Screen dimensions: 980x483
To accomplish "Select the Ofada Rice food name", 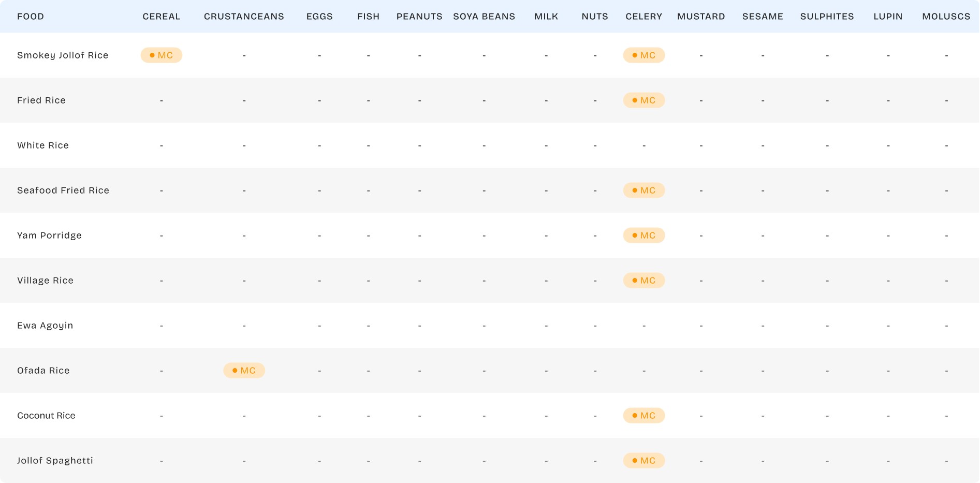I will click(x=43, y=371).
